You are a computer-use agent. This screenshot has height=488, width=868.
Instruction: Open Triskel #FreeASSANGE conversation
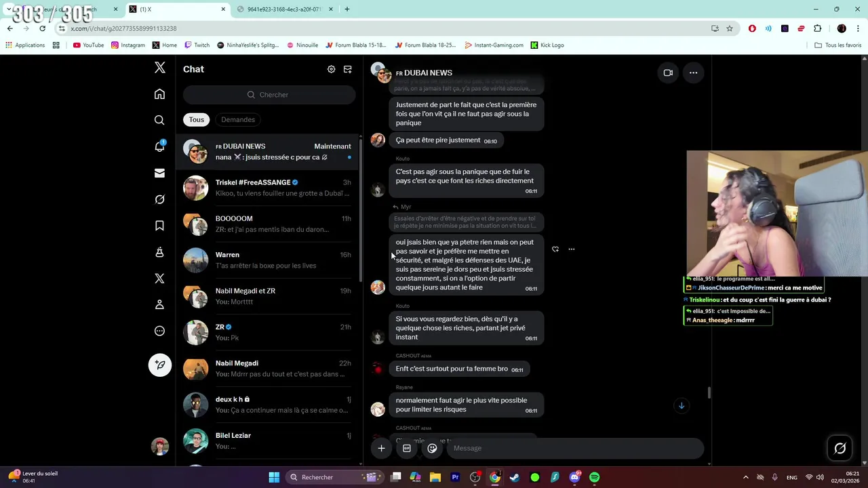269,188
